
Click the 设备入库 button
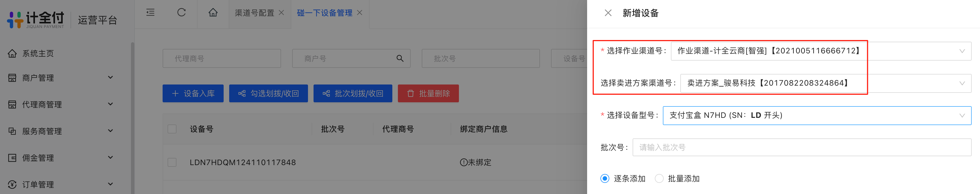(193, 93)
